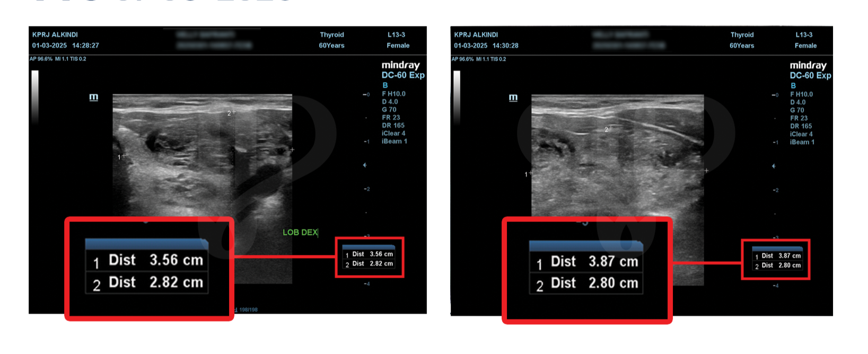
Task: Click the enlarged Dist 3.56 cm callout
Action: 147,260
